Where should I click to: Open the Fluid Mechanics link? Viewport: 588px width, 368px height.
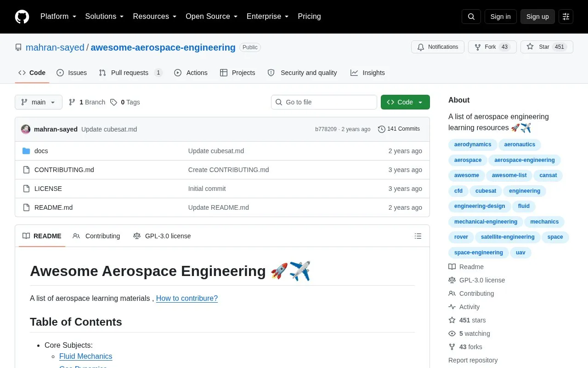tap(86, 356)
